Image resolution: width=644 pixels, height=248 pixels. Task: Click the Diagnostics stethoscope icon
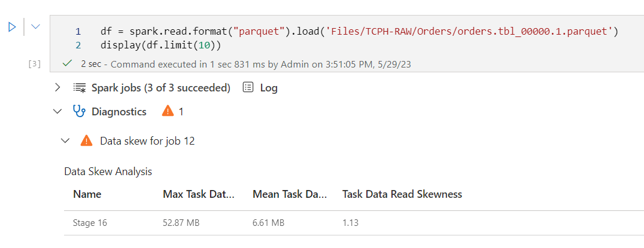[79, 111]
